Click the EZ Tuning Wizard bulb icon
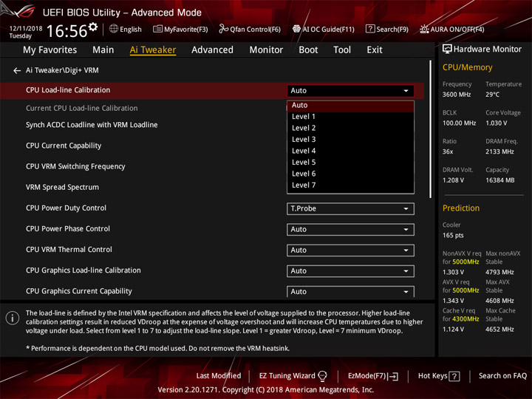 [x=322, y=375]
